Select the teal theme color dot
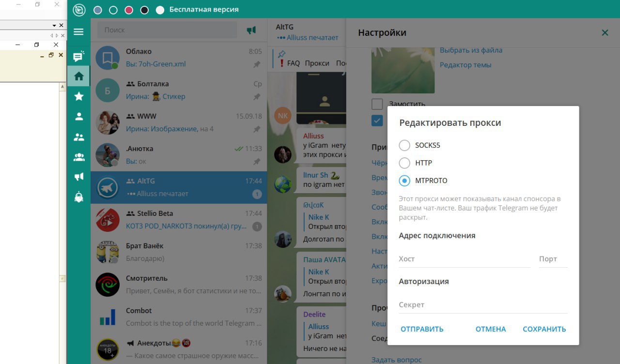The width and height of the screenshot is (620, 364). [113, 10]
